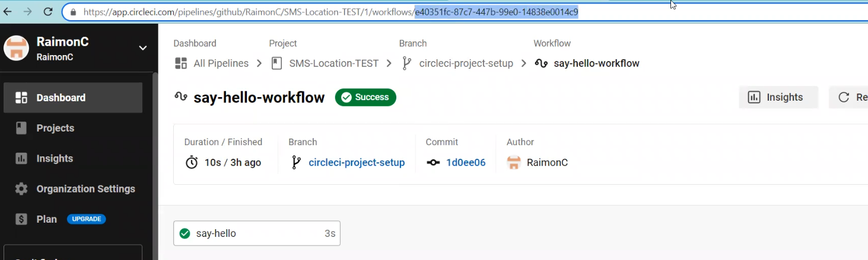The height and width of the screenshot is (260, 868).
Task: Click the 10s / 3h ago duration text
Action: [x=233, y=162]
